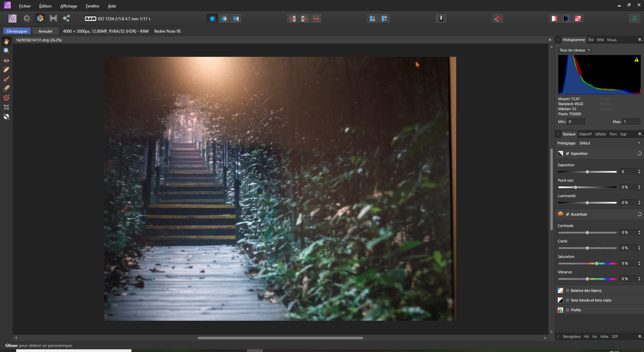Switch to the Tone Mapping persona icon

pyautogui.click(x=53, y=18)
